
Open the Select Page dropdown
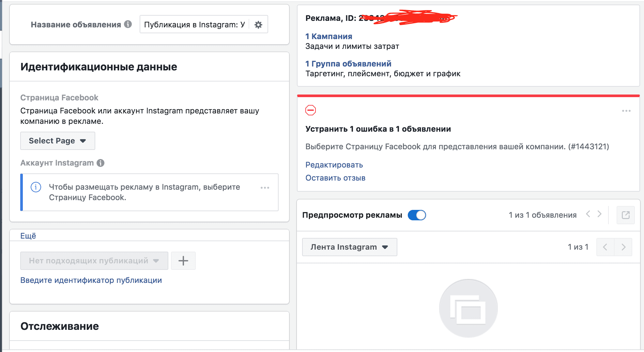click(x=58, y=141)
